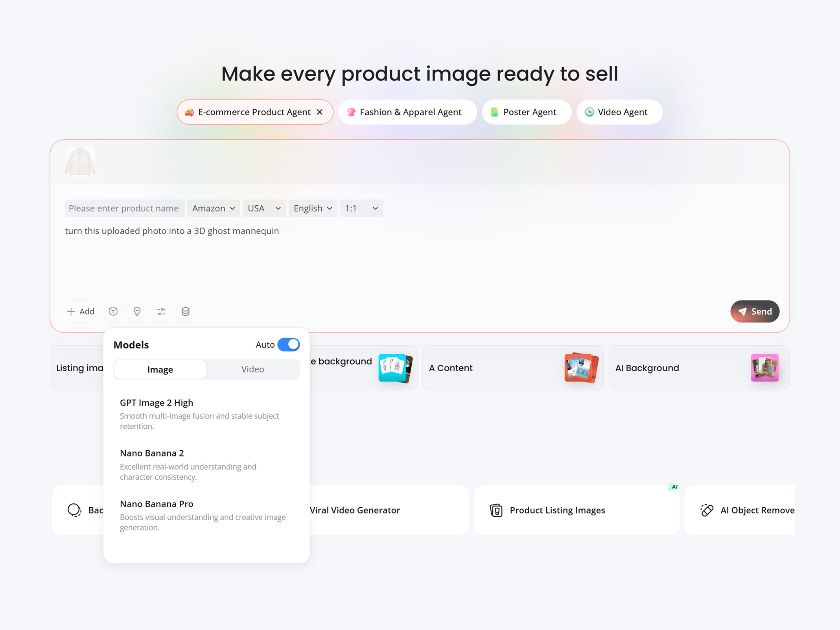Image resolution: width=840 pixels, height=630 pixels.
Task: Select the Poster Agent
Action: [x=527, y=112]
